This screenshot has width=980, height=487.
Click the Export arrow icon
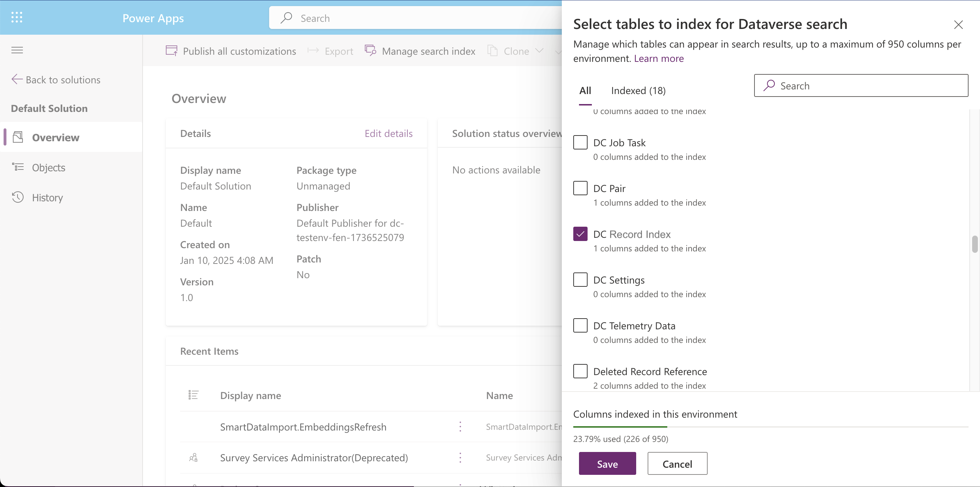[313, 51]
